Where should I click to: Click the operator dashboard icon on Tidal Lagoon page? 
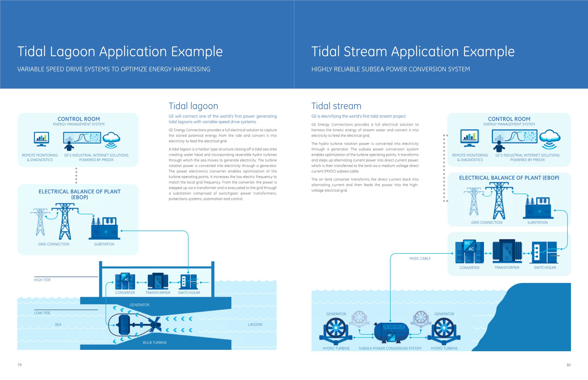point(82,141)
